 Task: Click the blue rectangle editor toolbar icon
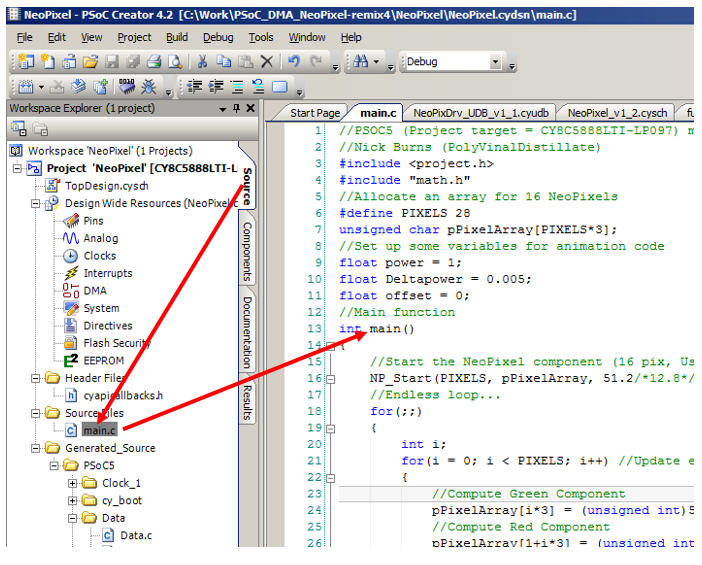click(x=280, y=87)
